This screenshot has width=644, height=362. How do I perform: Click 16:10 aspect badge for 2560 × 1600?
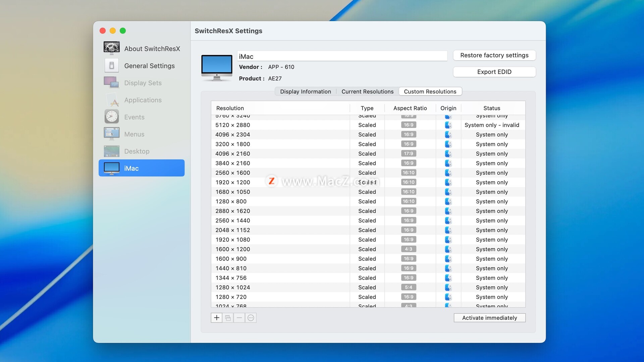[x=409, y=173]
